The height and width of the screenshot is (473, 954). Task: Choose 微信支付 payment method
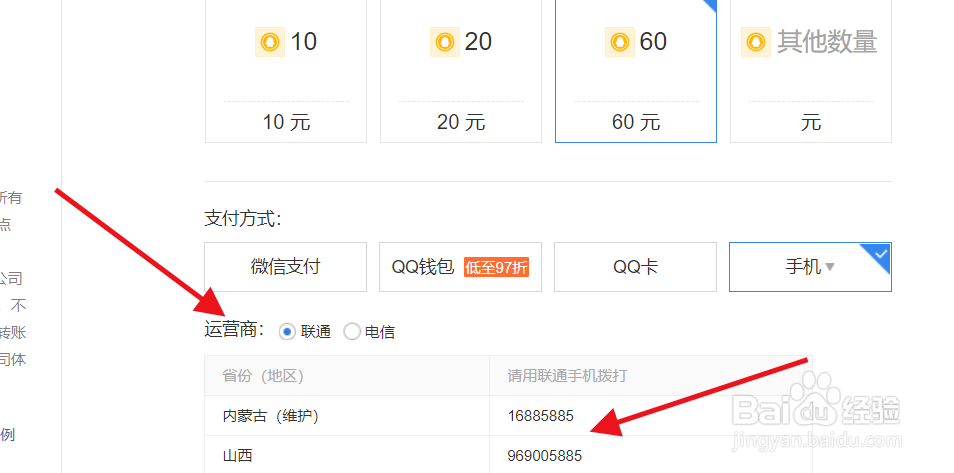pyautogui.click(x=286, y=267)
